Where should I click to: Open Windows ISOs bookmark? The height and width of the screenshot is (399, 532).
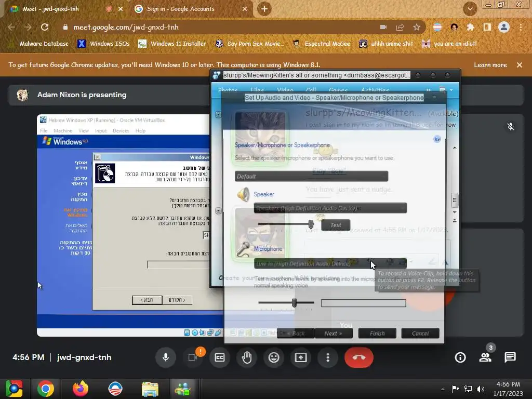(104, 44)
